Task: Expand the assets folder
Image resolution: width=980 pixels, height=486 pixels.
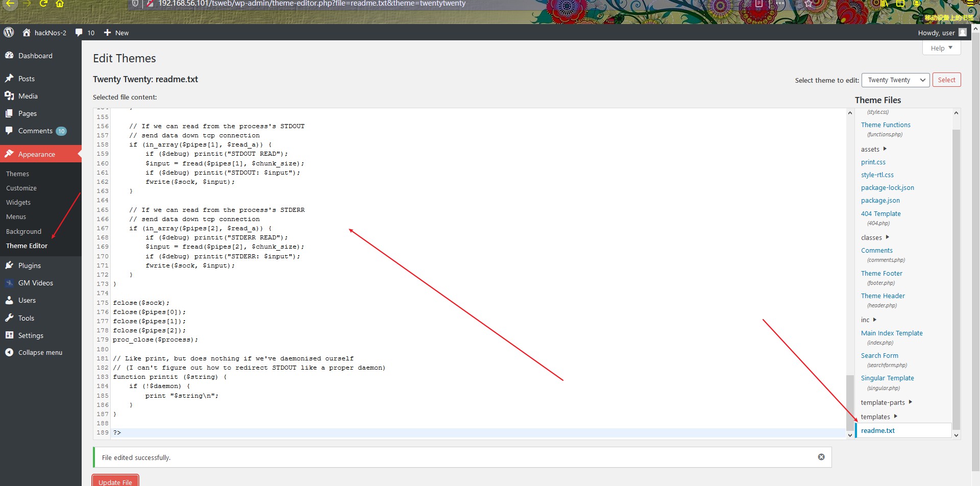Action: coord(874,149)
